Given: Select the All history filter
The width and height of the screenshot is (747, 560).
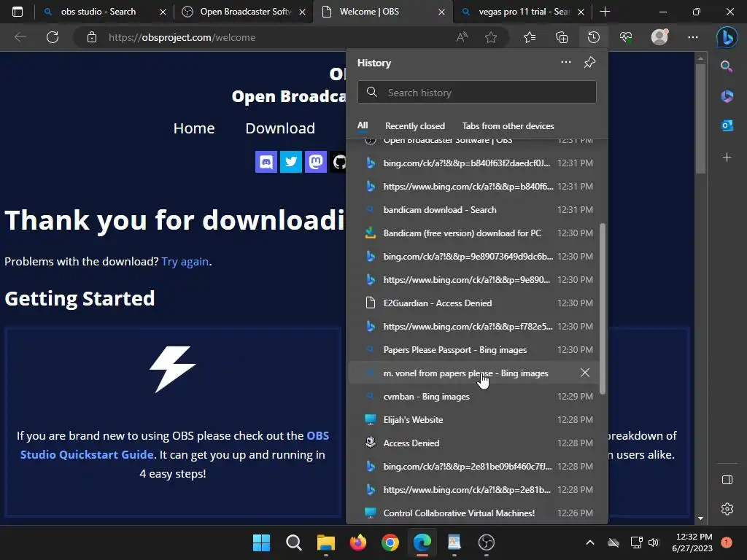Looking at the screenshot, I should pyautogui.click(x=363, y=125).
